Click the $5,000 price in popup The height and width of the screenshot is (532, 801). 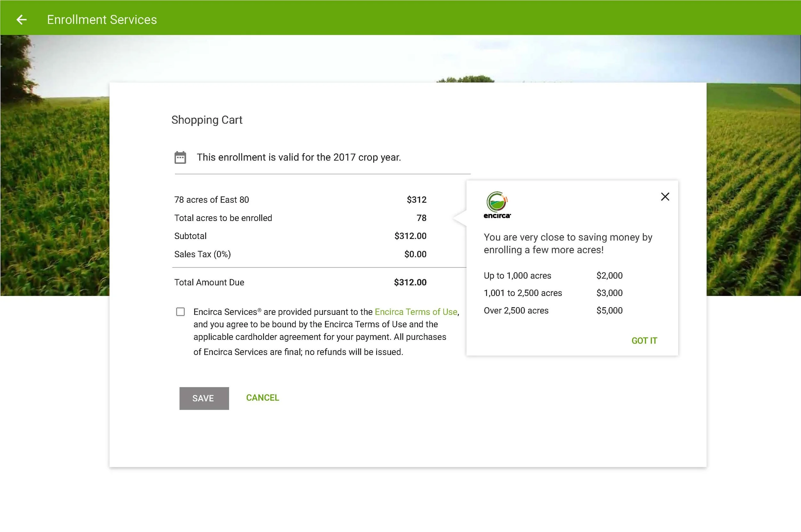(609, 310)
